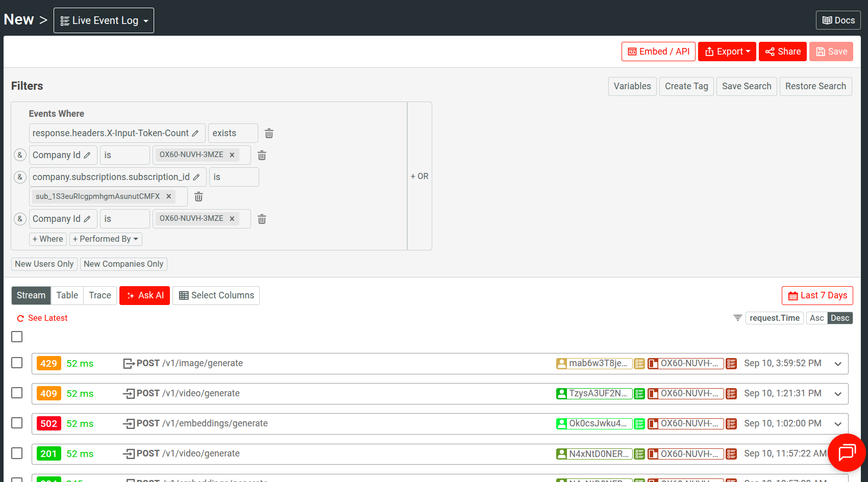Edit the subscription_id filter field pencil icon

[x=197, y=177]
